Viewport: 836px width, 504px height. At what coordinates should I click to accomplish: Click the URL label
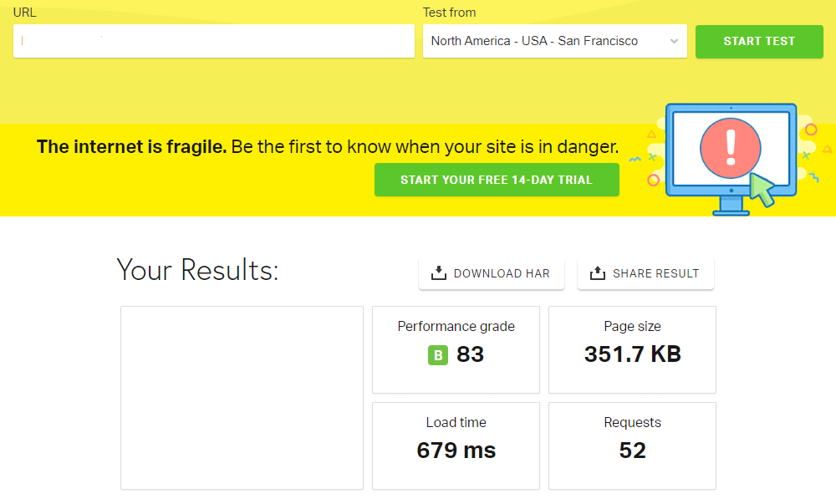tap(24, 13)
